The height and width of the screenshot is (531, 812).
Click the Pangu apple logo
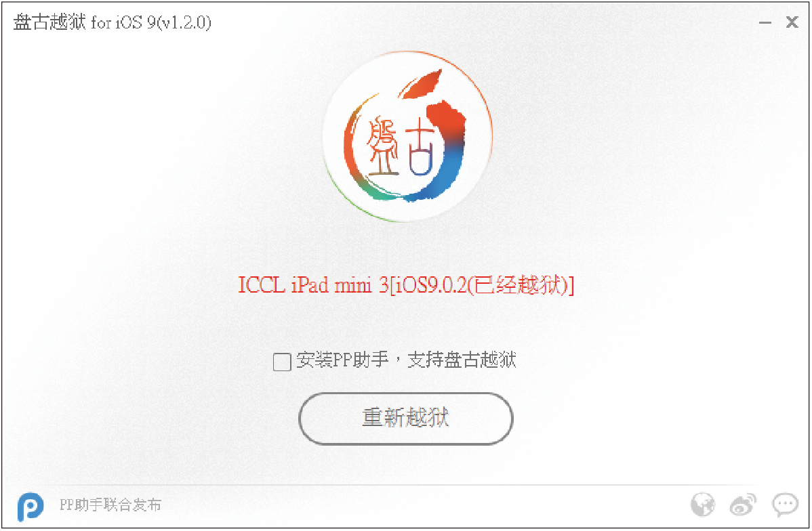pos(407,136)
